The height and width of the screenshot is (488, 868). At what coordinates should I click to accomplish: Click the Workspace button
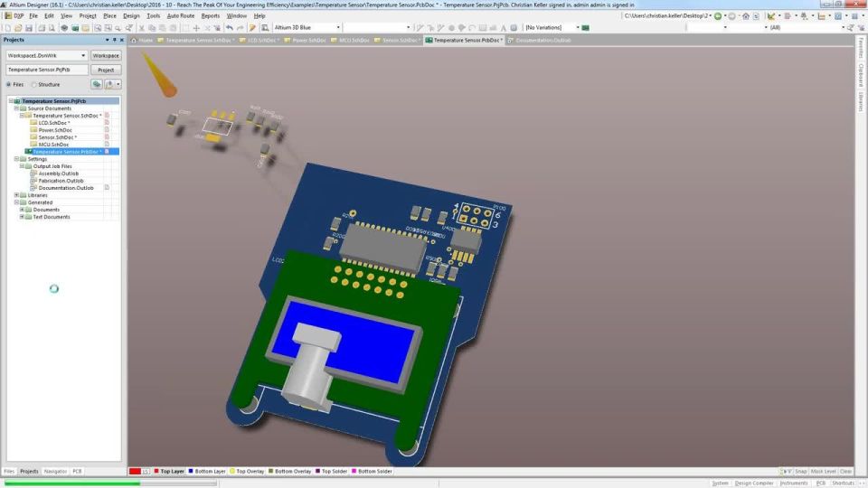(106, 55)
